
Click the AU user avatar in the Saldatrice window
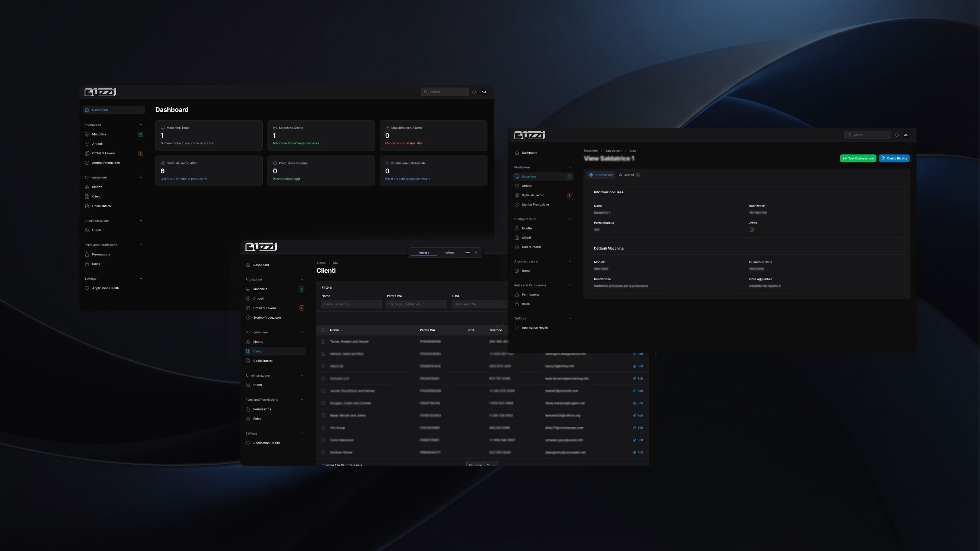point(906,135)
